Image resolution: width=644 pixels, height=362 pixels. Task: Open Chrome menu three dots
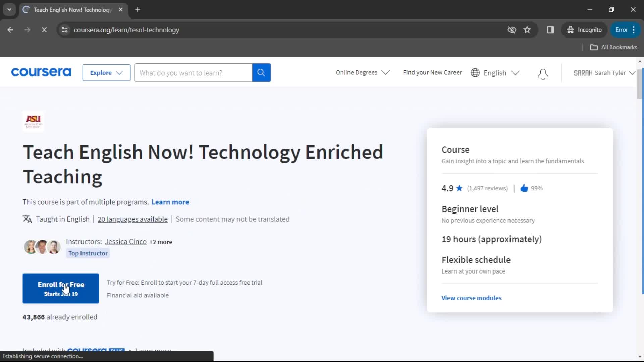tap(634, 30)
